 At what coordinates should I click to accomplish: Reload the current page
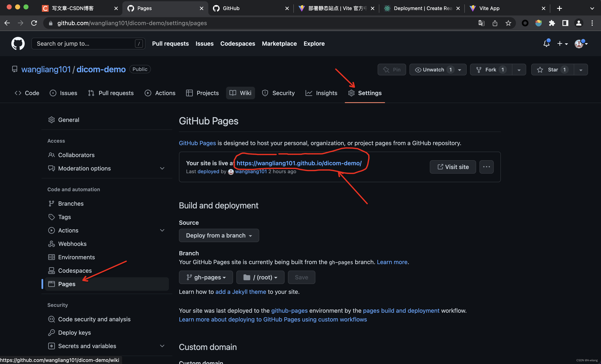[34, 23]
